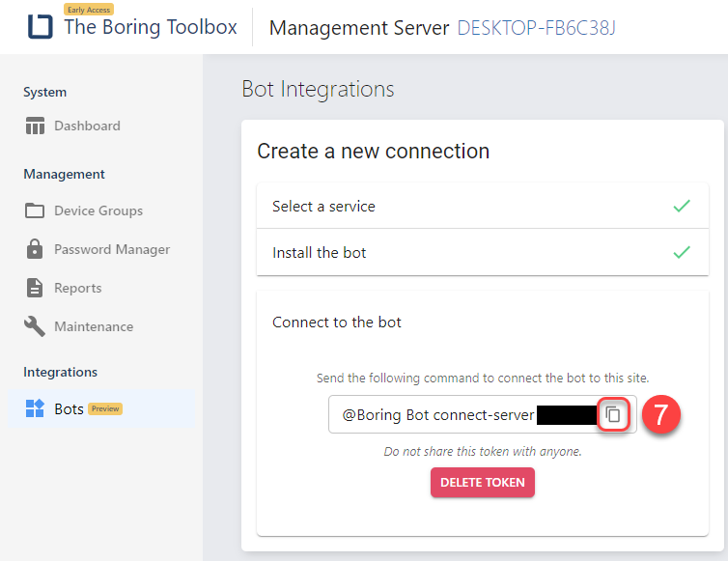Image resolution: width=728 pixels, height=561 pixels.
Task: Click the Password Manager lock icon
Action: tap(35, 249)
